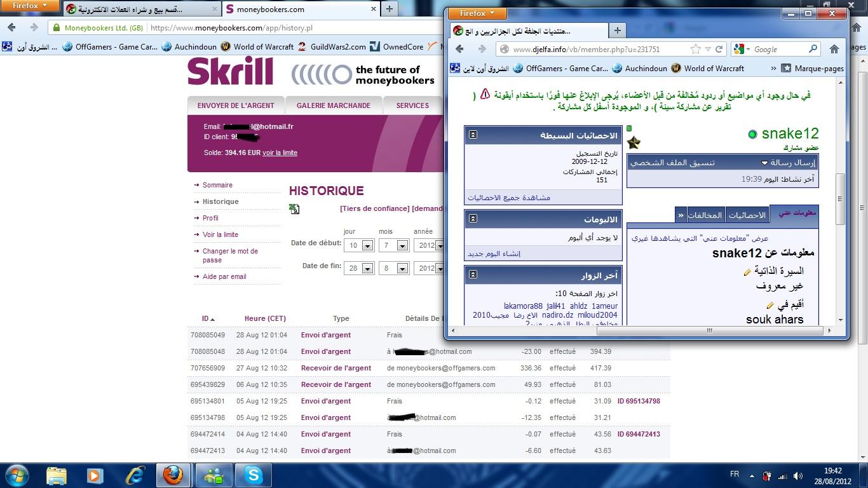Open transaction ID 695134798 link
This screenshot has width=868, height=488.
[639, 401]
